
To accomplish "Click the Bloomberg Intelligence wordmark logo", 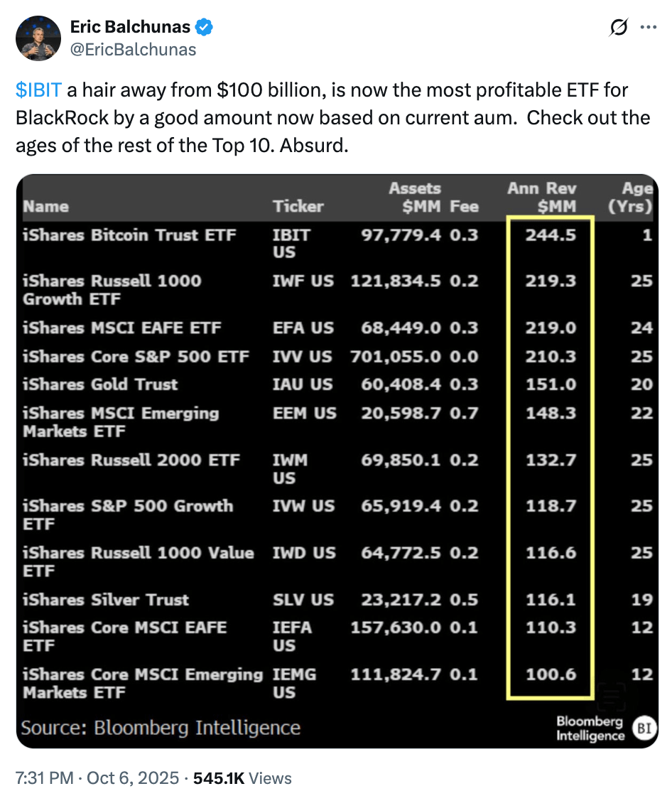I will pos(590,728).
